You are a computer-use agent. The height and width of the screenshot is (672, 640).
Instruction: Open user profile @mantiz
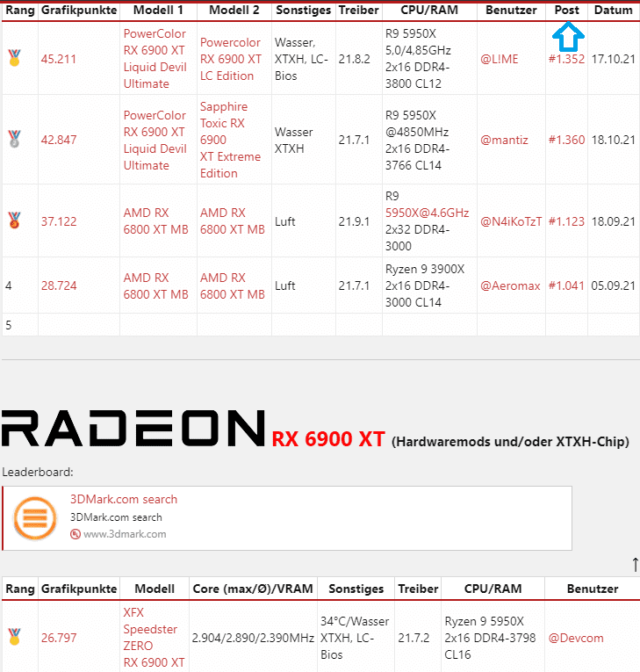pos(504,140)
